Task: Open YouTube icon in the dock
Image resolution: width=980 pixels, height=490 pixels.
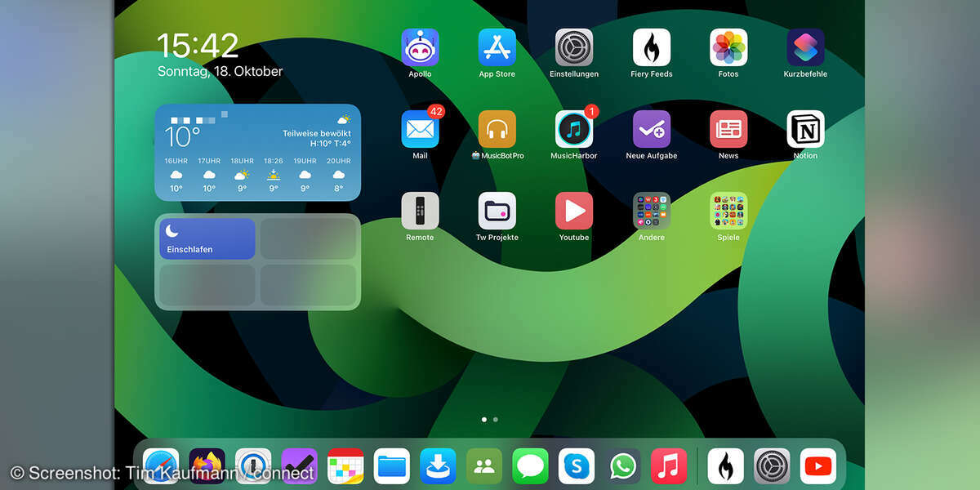Action: point(818,466)
